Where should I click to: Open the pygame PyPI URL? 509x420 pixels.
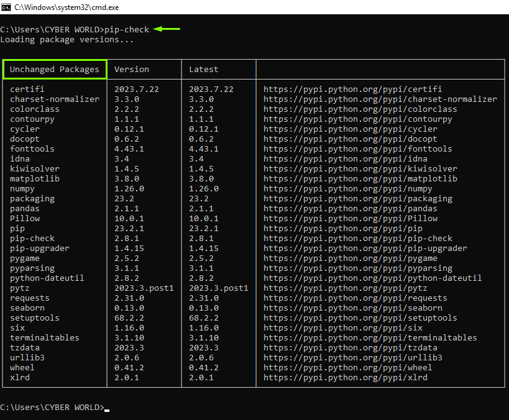(351, 258)
